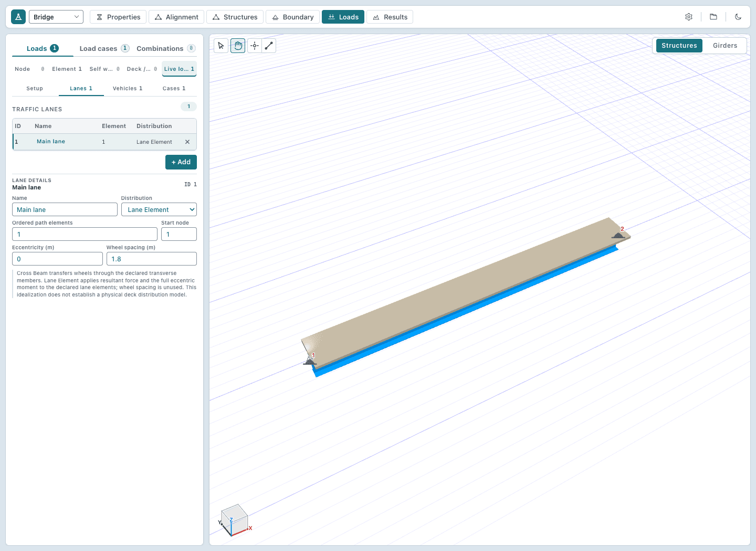Go to the Alignment tab
The width and height of the screenshot is (756, 551).
point(176,17)
